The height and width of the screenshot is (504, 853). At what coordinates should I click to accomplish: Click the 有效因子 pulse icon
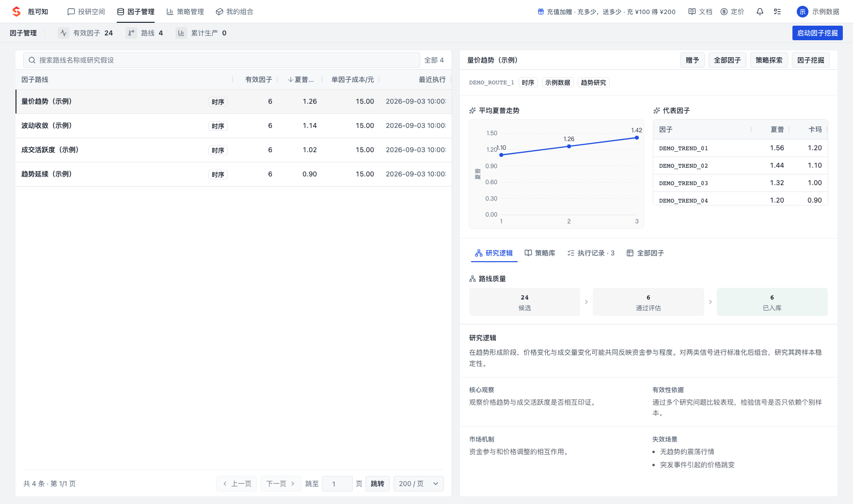(x=63, y=33)
